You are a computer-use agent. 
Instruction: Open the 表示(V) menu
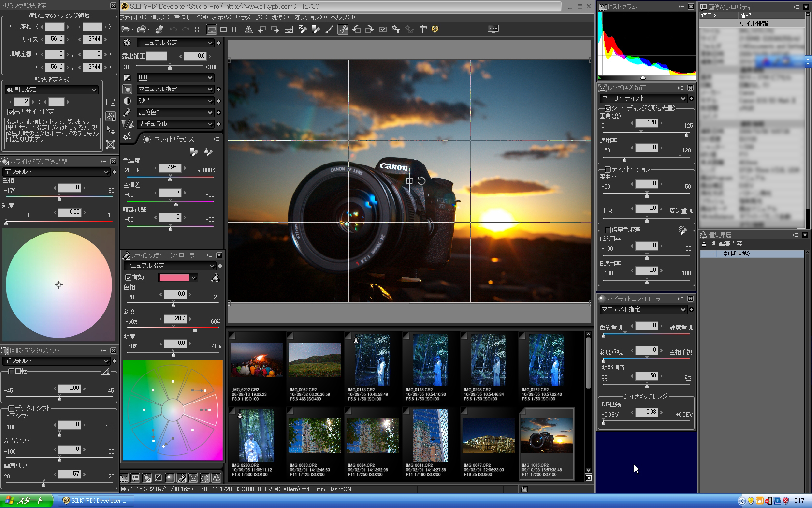(221, 17)
